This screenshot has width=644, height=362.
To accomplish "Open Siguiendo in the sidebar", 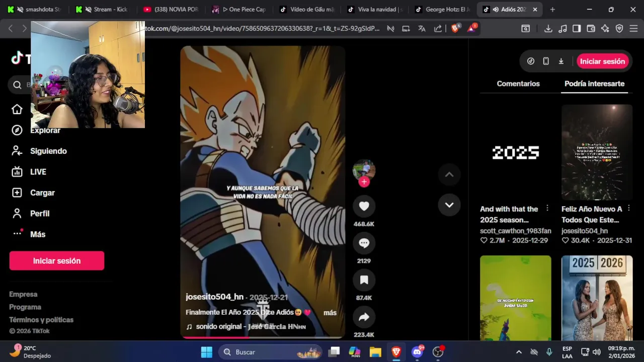I will point(39,151).
